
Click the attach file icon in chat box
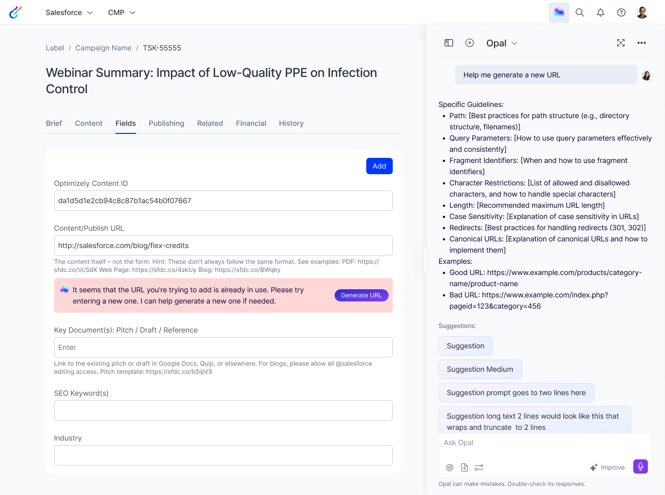465,467
